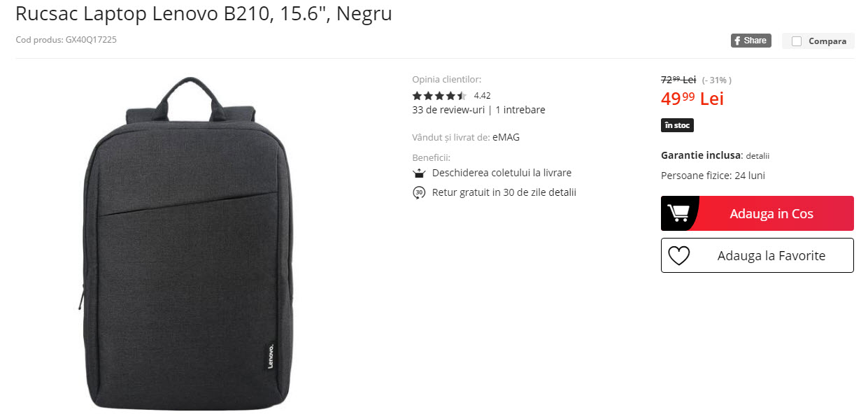Click the Facebook Share icon
The width and height of the screenshot is (868, 419).
pyautogui.click(x=750, y=41)
